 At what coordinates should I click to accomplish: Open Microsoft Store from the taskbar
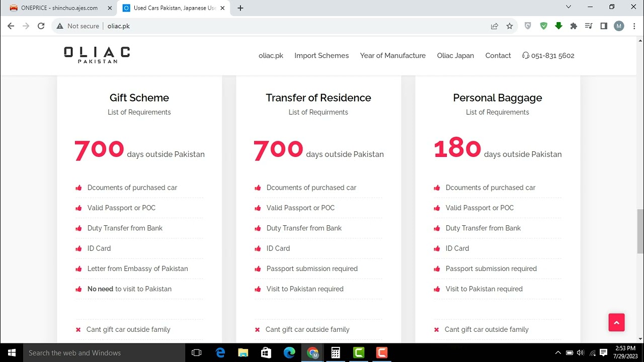[x=266, y=353]
